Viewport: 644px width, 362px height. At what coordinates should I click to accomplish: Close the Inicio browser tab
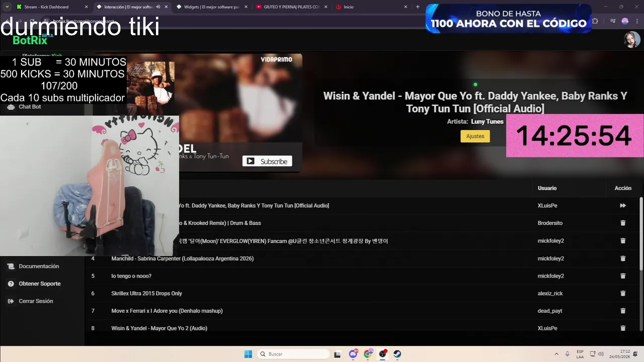point(406,7)
